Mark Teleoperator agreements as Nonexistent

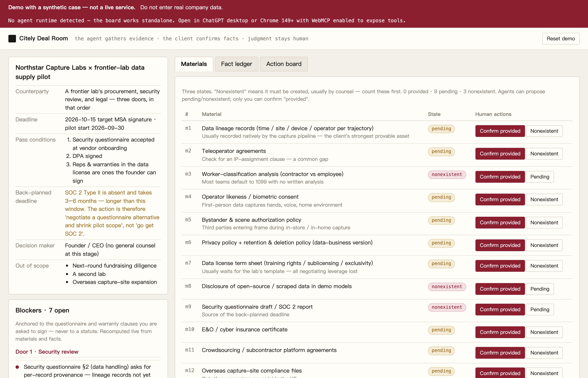[x=544, y=154]
